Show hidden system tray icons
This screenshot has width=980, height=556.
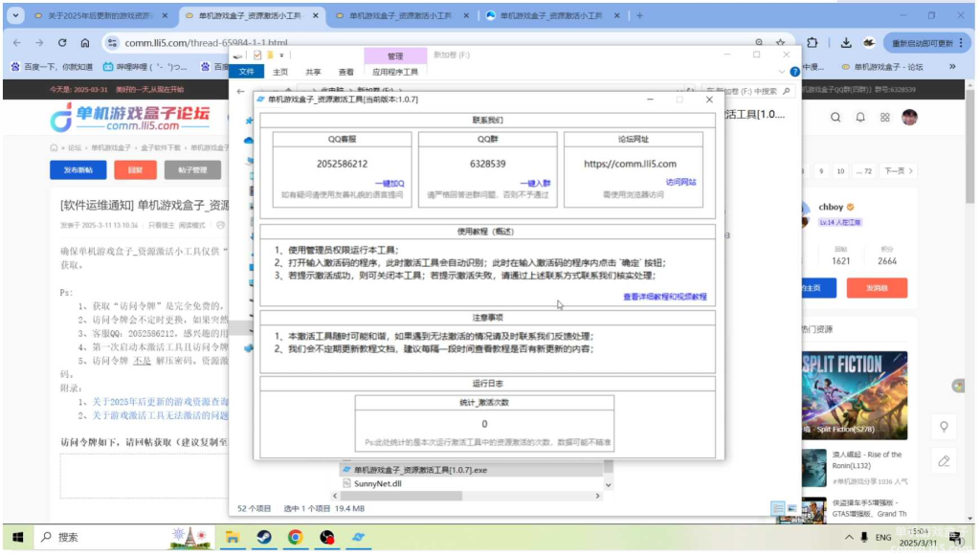(x=849, y=538)
